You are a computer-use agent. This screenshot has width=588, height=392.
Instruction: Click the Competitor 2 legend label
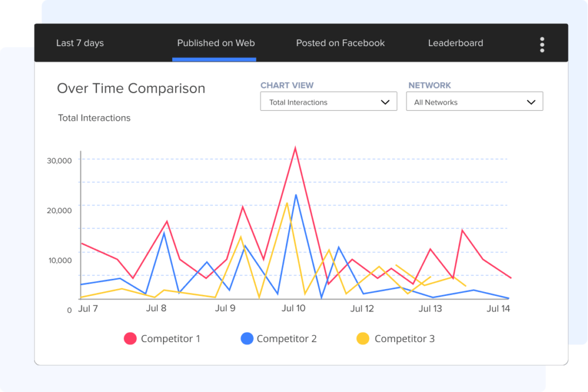pos(287,339)
